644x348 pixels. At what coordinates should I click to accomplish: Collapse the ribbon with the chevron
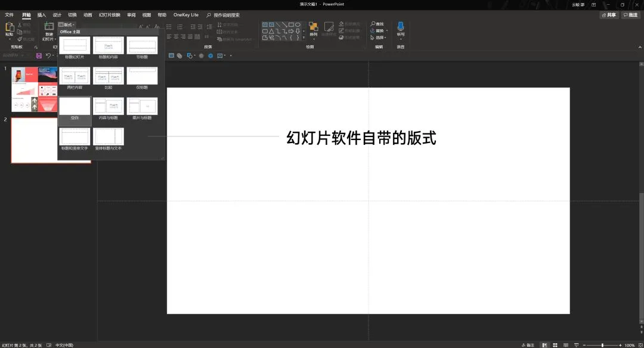640,47
